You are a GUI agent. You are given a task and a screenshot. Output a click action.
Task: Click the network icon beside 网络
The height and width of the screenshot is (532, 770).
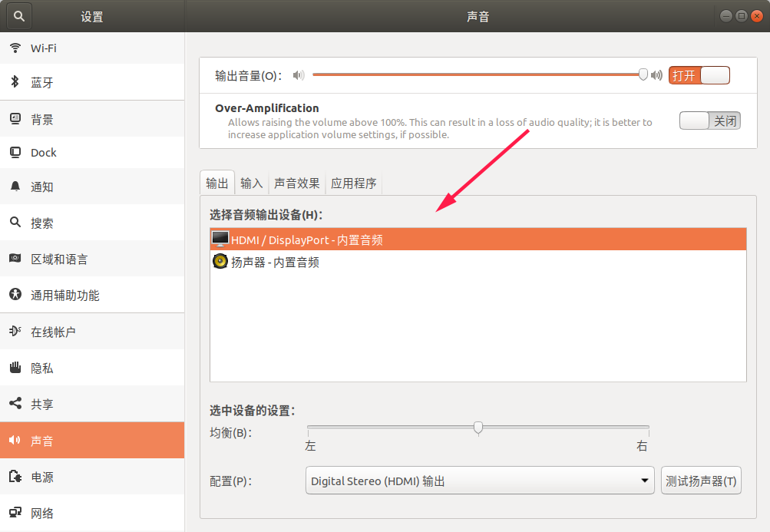[x=15, y=512]
